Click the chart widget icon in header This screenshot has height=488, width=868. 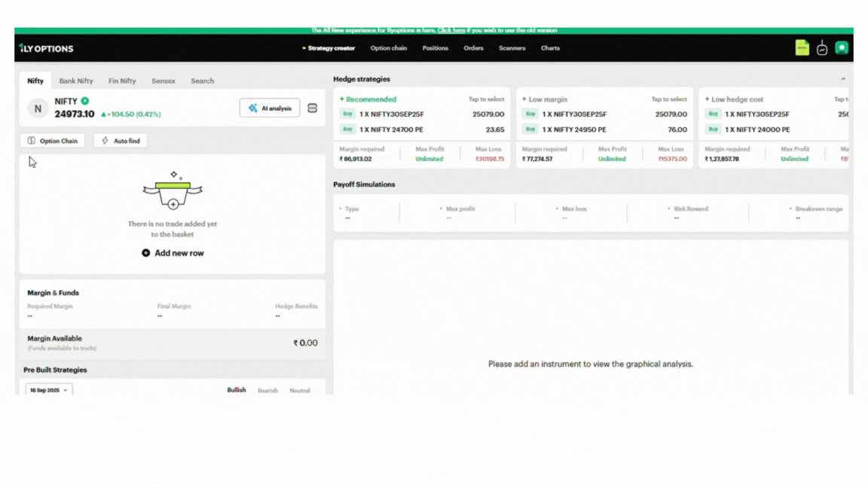(x=822, y=48)
